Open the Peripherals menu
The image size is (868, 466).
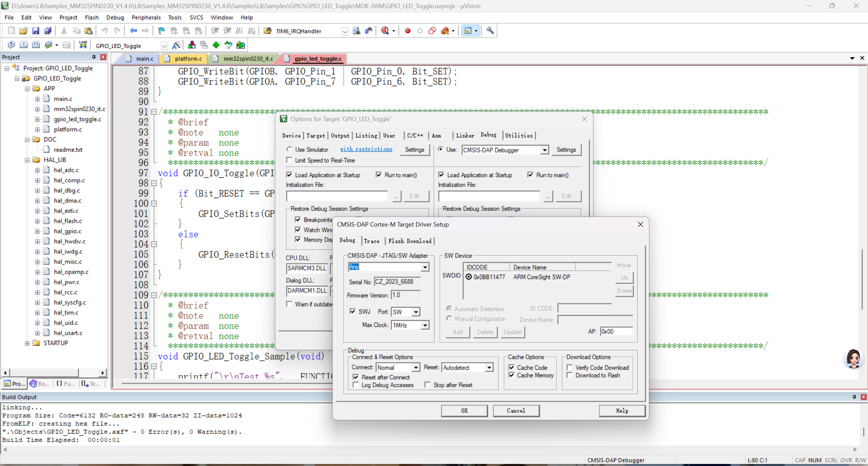146,17
